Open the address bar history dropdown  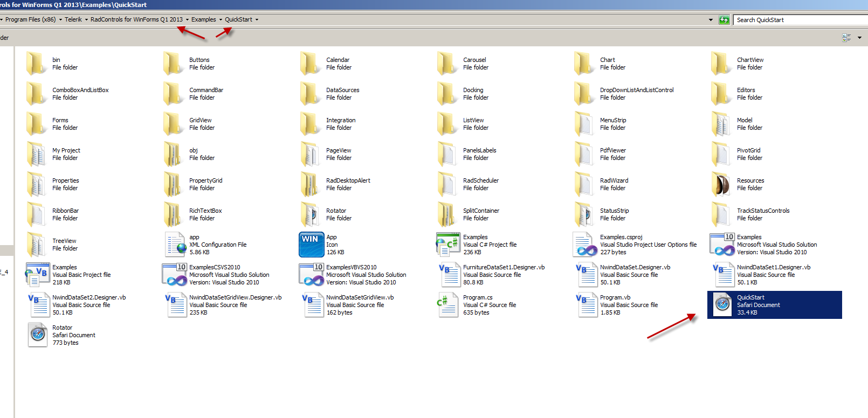(711, 20)
